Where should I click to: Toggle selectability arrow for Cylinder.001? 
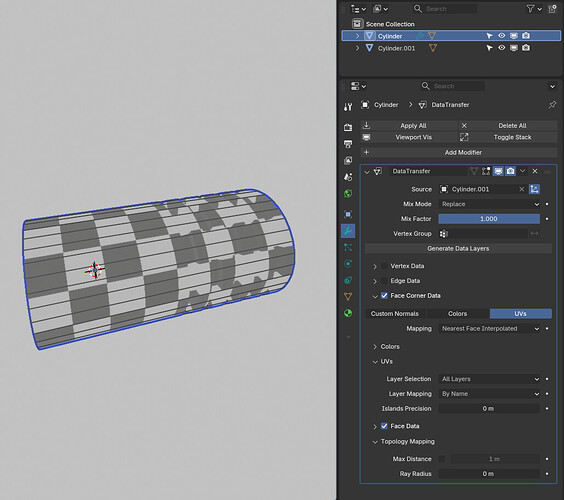coord(489,48)
